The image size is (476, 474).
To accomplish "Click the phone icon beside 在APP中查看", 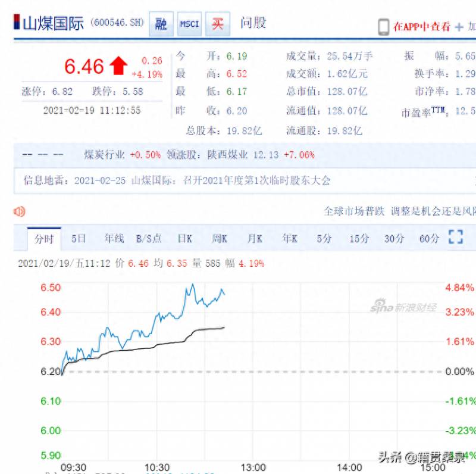I will pyautogui.click(x=383, y=27).
